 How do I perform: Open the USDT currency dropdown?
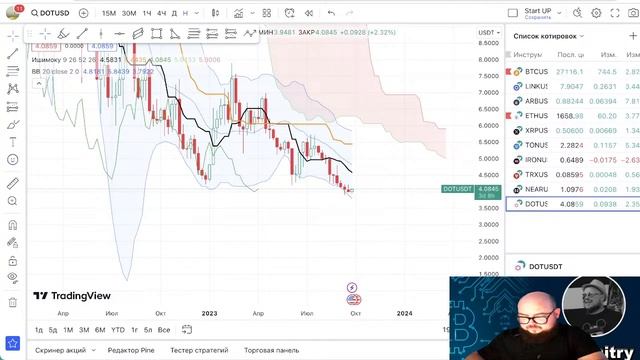coord(489,32)
